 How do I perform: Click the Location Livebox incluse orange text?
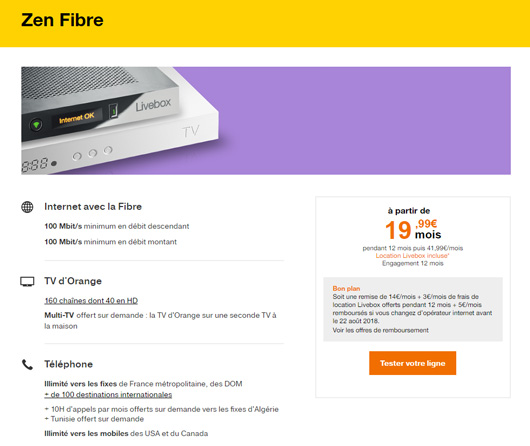(x=412, y=256)
